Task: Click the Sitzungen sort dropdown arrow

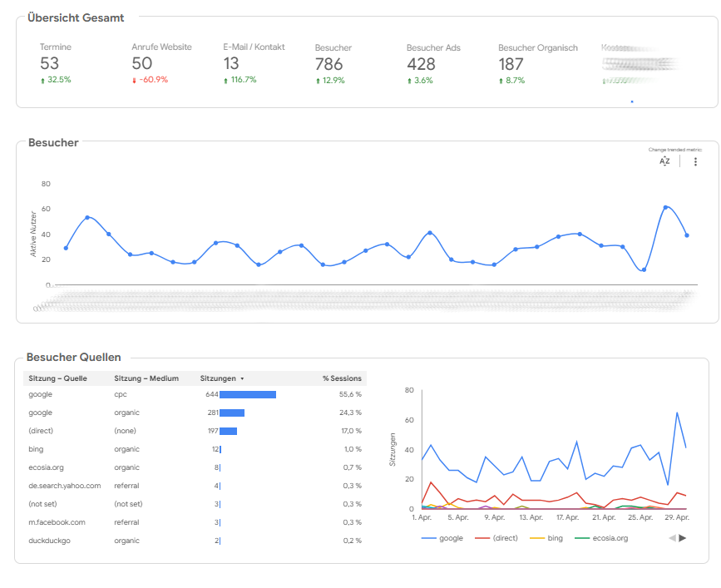Action: [x=242, y=378]
